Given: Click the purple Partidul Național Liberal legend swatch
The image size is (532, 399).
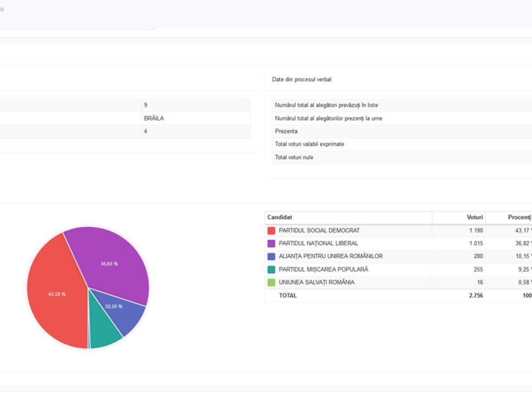Looking at the screenshot, I should tap(271, 243).
